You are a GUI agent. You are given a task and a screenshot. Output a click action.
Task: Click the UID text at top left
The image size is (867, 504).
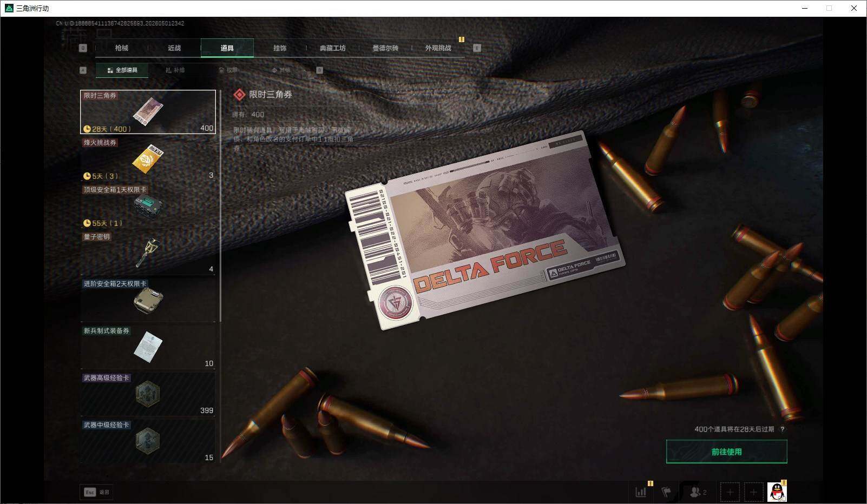pyautogui.click(x=120, y=23)
